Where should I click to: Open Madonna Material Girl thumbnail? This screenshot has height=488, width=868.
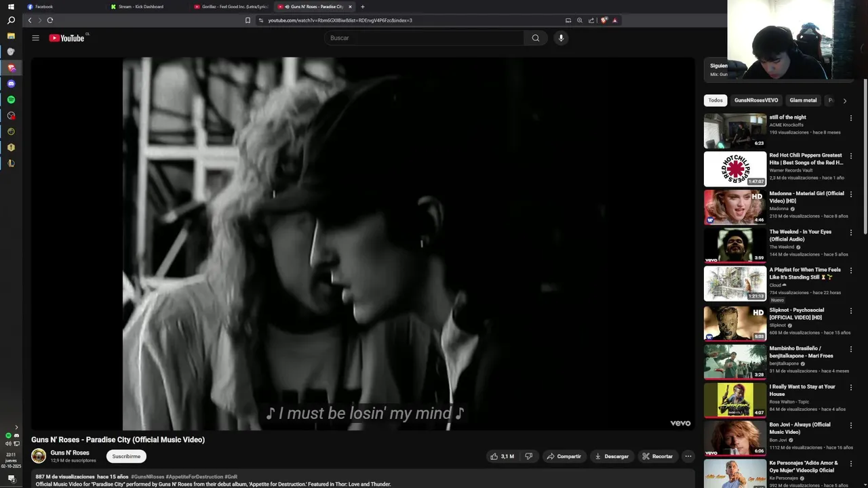click(735, 207)
